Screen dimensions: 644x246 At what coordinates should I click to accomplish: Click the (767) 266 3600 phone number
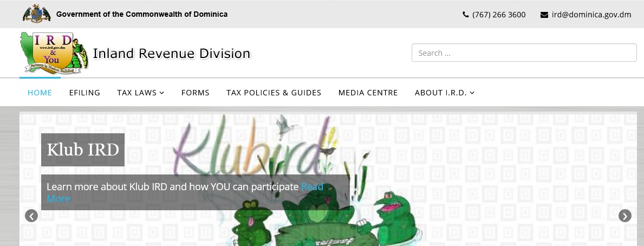point(499,15)
